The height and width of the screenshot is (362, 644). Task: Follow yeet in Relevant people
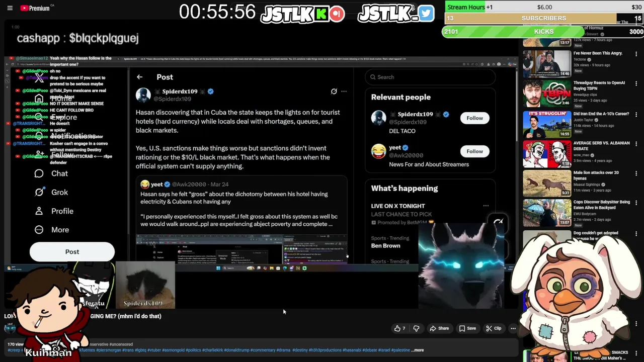tap(474, 151)
